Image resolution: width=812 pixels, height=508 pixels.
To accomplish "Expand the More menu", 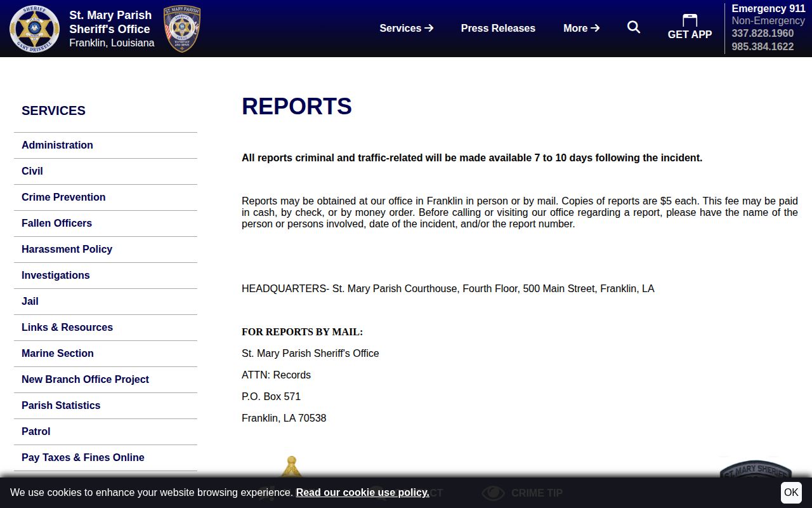I will [x=582, y=28].
